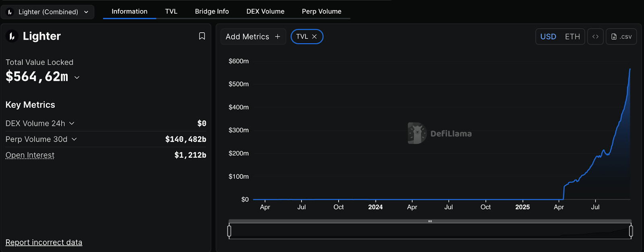Open the Perp Volume tab

pos(322,11)
